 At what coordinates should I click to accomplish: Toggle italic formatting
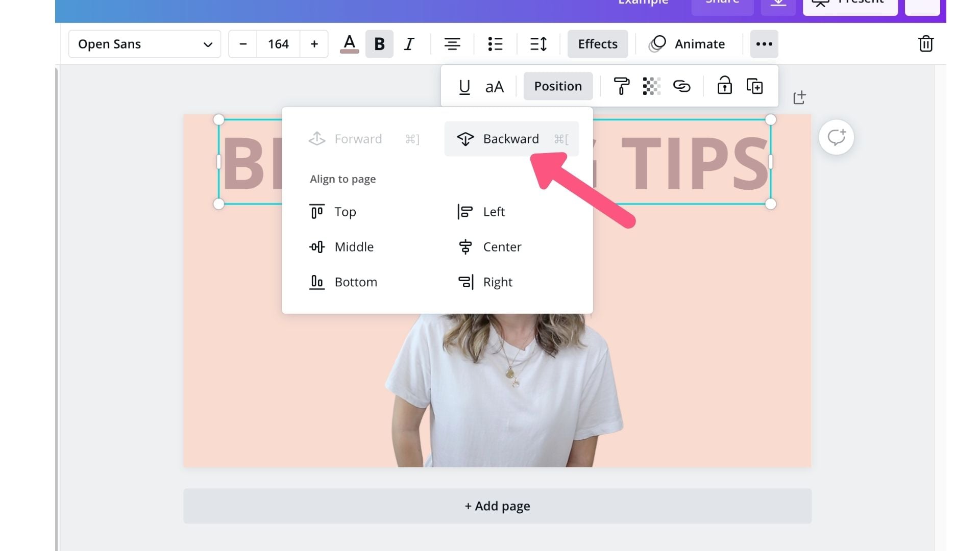point(409,44)
